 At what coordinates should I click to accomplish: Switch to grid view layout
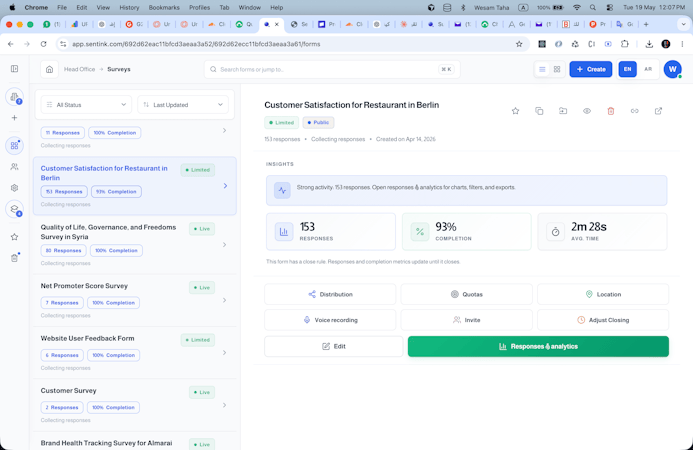point(557,69)
